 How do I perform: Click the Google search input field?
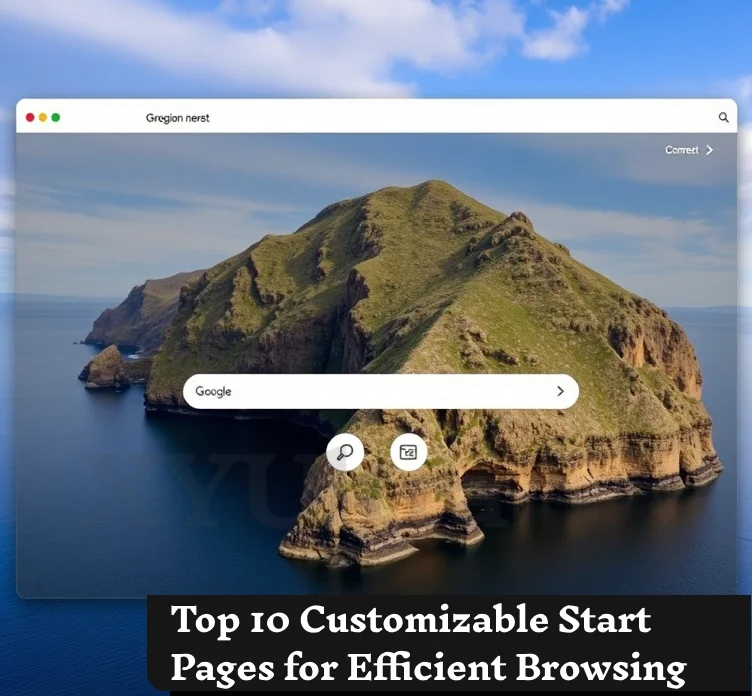(381, 391)
